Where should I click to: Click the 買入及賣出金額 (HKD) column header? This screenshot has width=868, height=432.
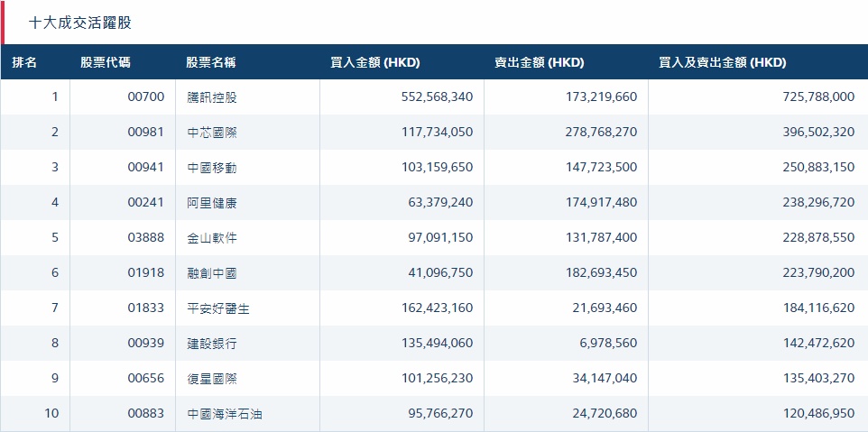tap(722, 63)
